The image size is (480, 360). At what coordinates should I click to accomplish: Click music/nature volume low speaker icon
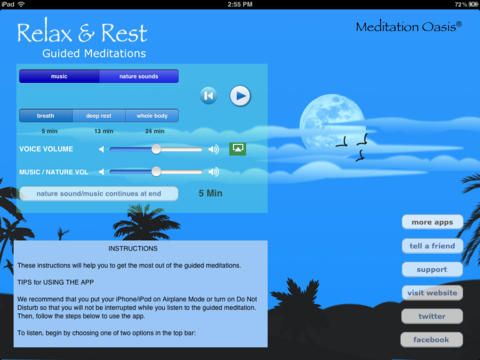tap(101, 172)
